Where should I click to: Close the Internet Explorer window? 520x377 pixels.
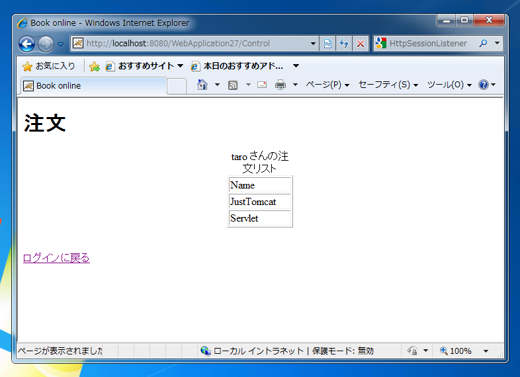pos(489,21)
